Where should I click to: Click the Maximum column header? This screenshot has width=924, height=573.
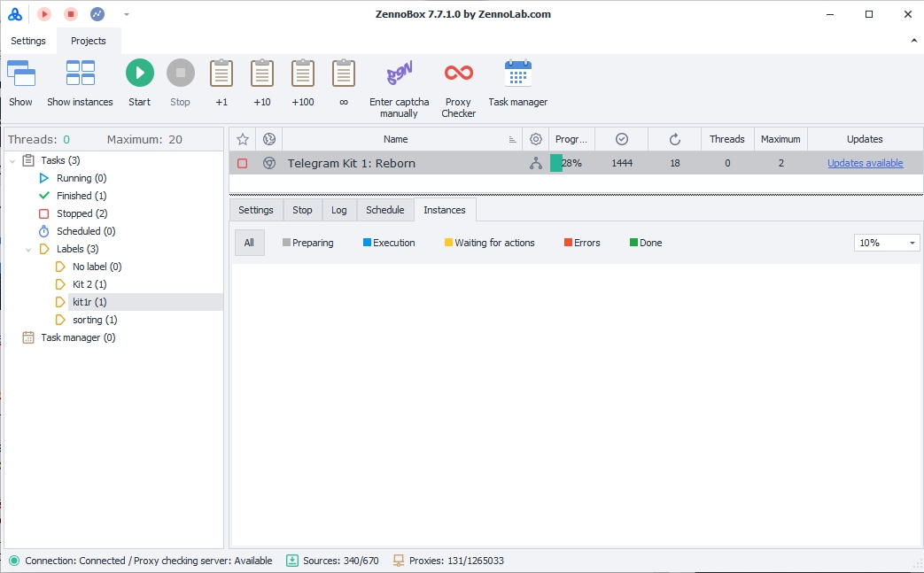click(x=780, y=139)
